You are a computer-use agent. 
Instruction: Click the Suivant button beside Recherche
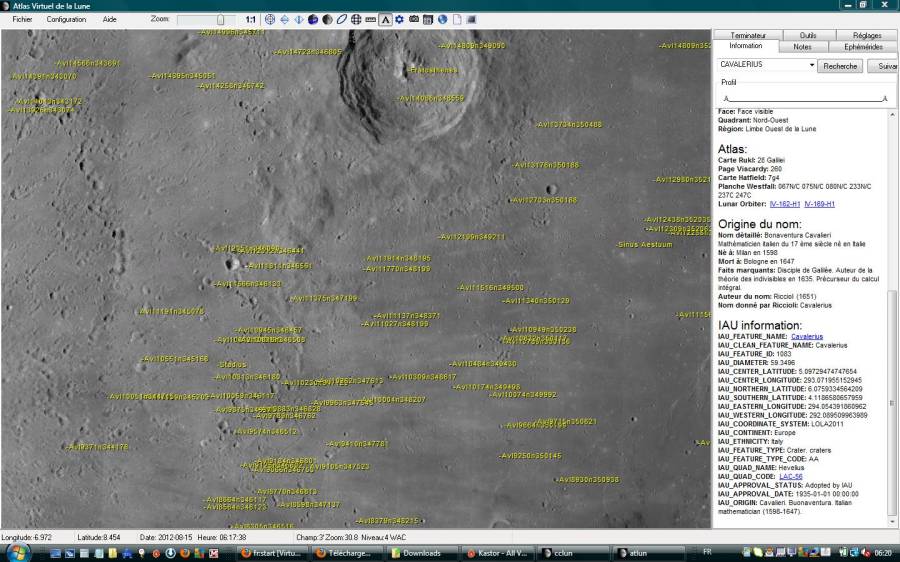883,66
